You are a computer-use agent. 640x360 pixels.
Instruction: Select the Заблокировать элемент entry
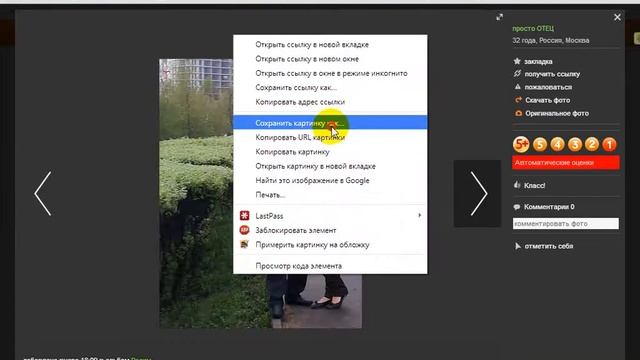tap(330, 230)
